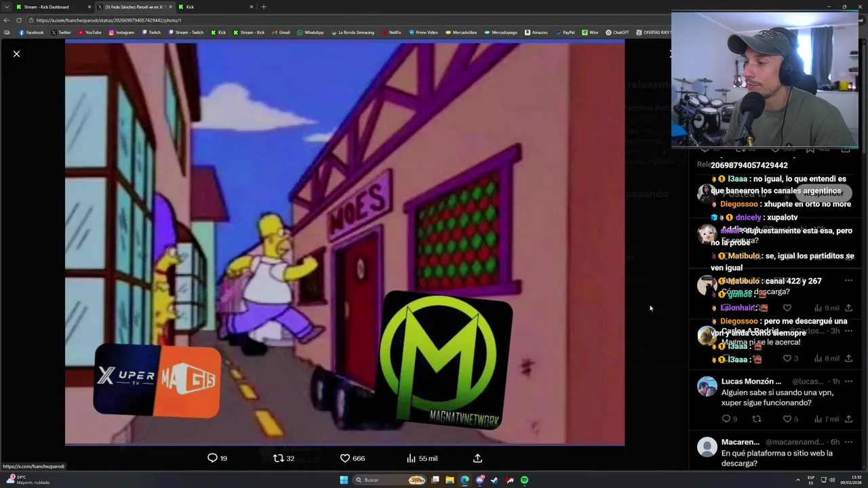Screen dimensions: 868x488
Task: Open the ESP language indicator
Action: point(811,480)
